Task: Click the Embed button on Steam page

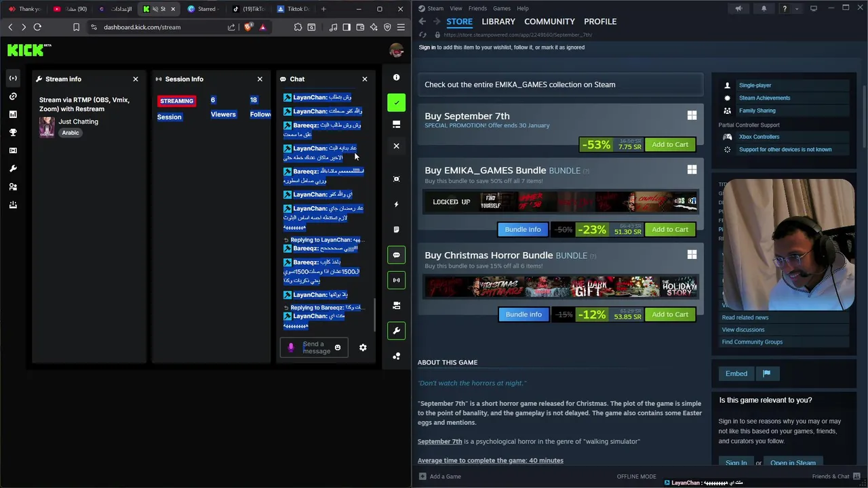Action: [x=736, y=373]
